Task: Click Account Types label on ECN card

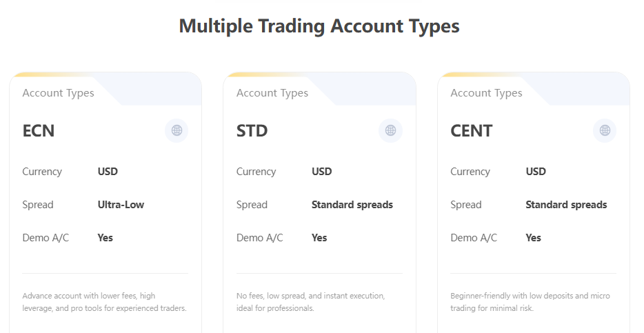Action: click(x=58, y=93)
